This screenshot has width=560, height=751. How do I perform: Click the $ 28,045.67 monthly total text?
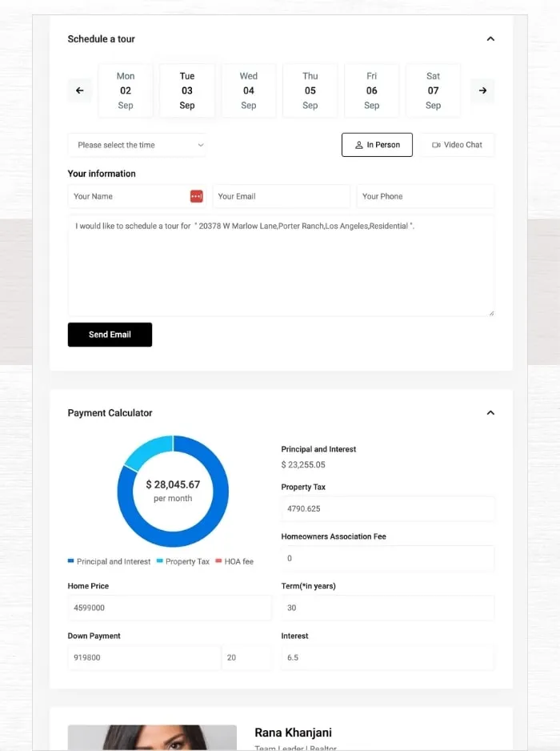173,484
